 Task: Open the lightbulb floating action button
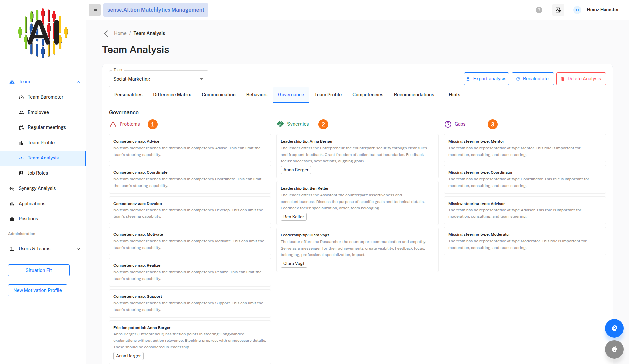(614, 328)
